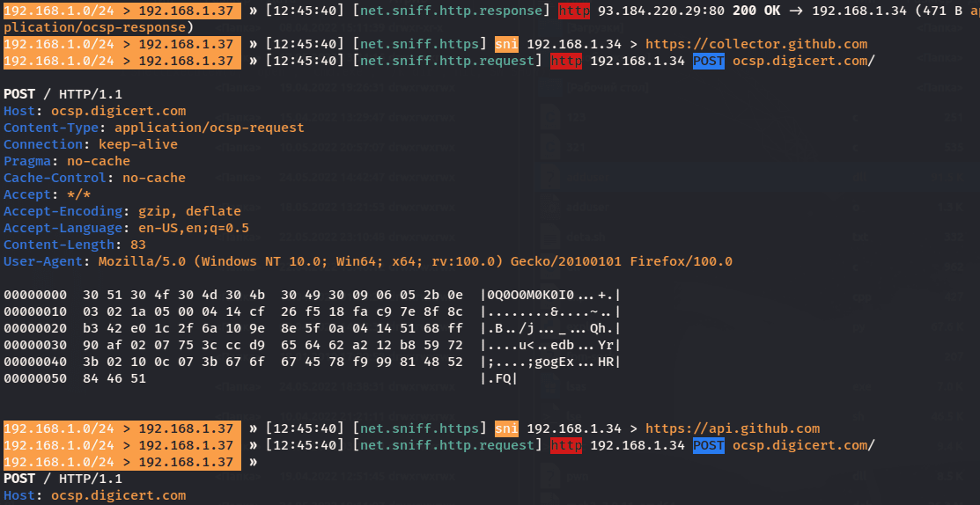Open the https://api.github.com link
The width and height of the screenshot is (980, 505).
pyautogui.click(x=733, y=428)
